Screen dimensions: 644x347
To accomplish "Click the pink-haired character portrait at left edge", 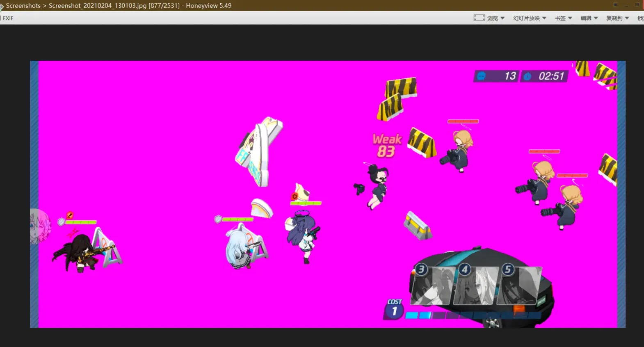I will 40,226.
